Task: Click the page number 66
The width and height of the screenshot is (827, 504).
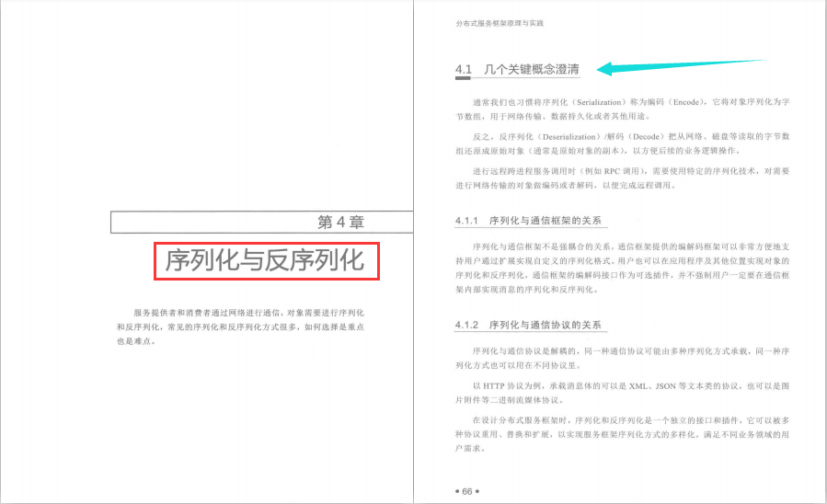Action: click(467, 491)
